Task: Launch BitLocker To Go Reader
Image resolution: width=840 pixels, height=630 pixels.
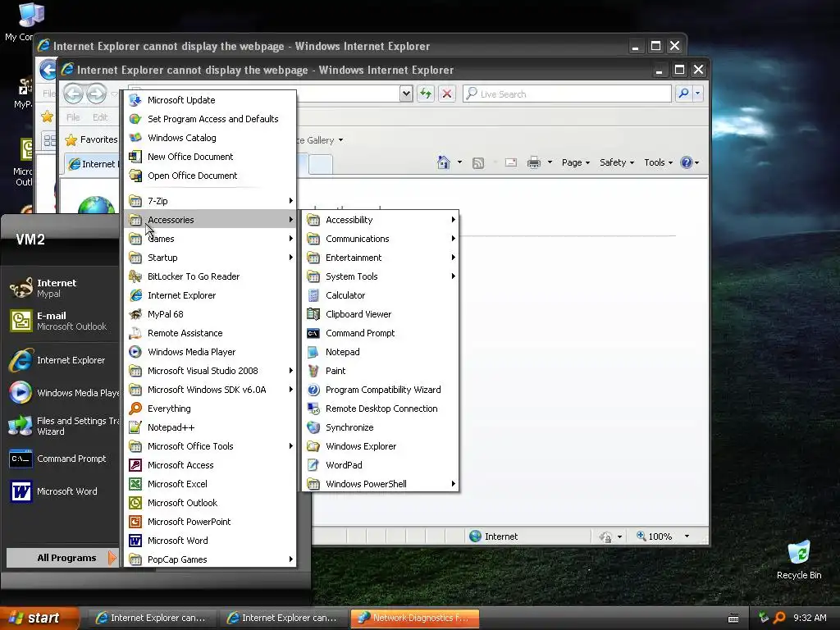Action: tap(210, 276)
